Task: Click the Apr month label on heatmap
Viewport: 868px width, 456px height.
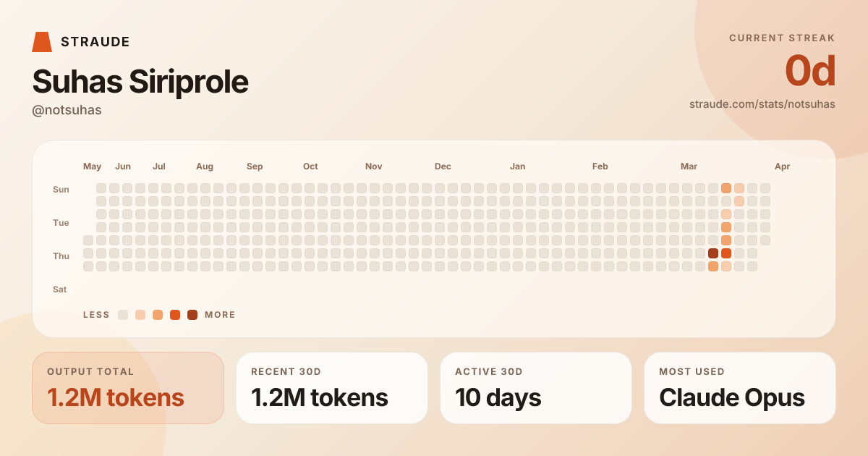Action: (x=783, y=166)
